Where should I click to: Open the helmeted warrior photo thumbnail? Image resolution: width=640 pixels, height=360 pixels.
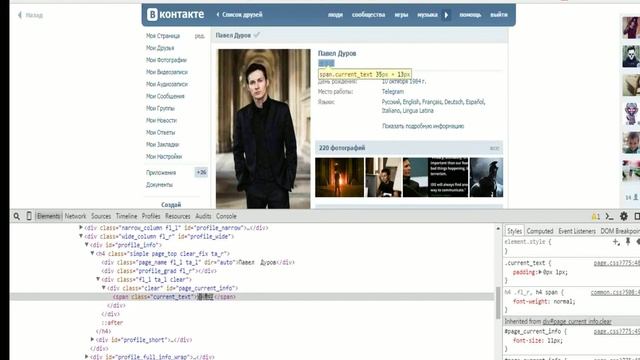coord(487,177)
